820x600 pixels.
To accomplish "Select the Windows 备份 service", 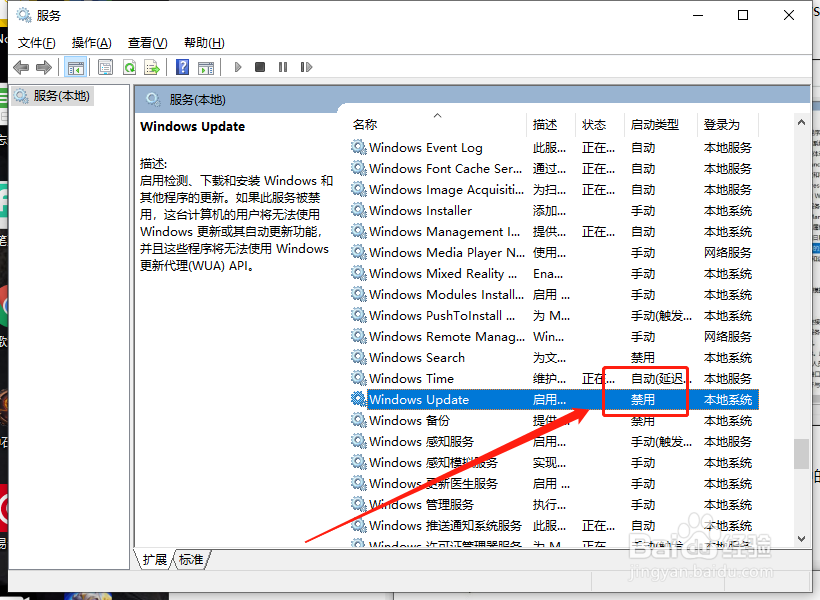I will coord(554,421).
